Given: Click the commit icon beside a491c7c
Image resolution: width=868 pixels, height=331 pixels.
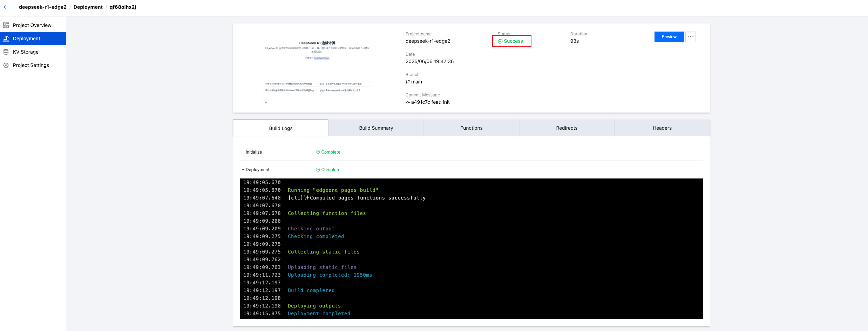Looking at the screenshot, I should point(407,102).
